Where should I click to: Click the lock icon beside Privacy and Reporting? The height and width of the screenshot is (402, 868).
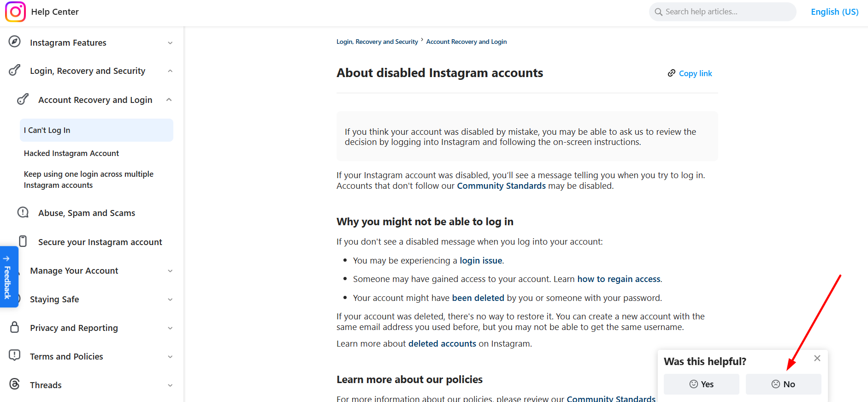15,327
